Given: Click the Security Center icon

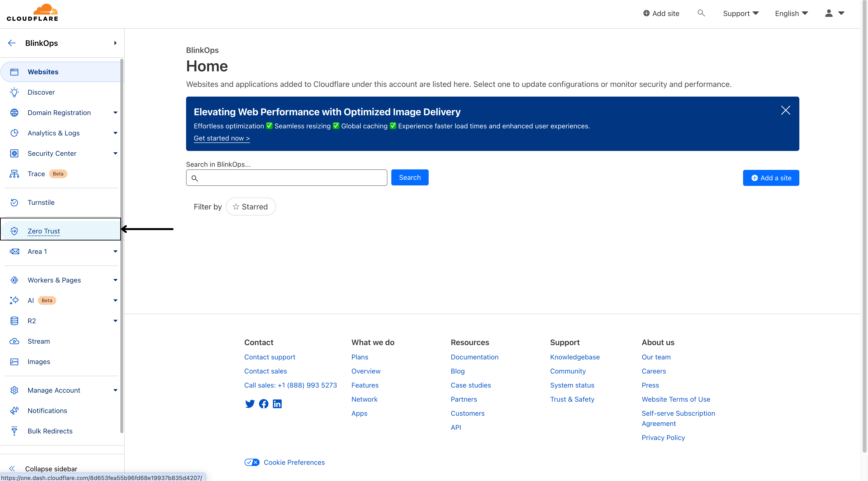Looking at the screenshot, I should pos(14,153).
